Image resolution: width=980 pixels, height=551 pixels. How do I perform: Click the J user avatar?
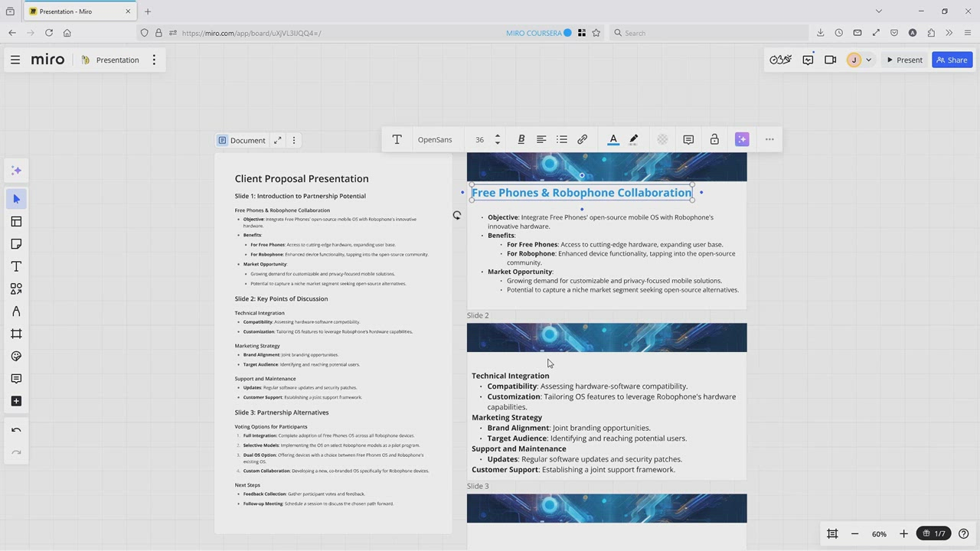854,60
